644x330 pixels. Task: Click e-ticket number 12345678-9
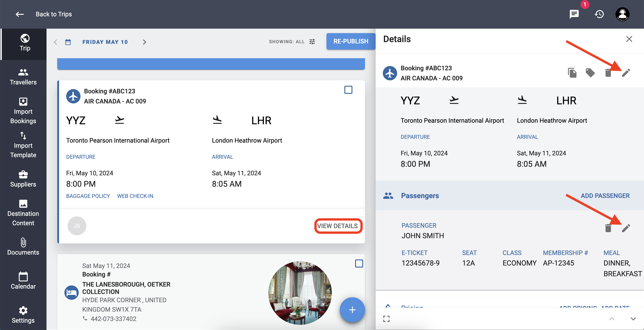click(x=420, y=263)
